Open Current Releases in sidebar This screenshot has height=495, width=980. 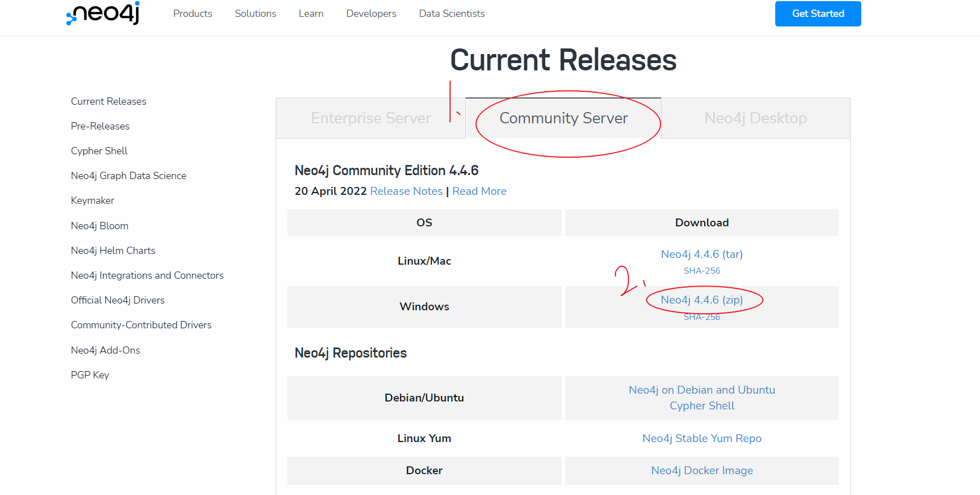[x=109, y=101]
